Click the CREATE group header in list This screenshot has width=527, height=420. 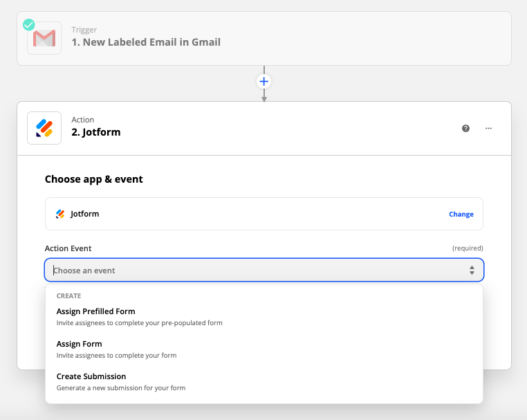coord(68,295)
